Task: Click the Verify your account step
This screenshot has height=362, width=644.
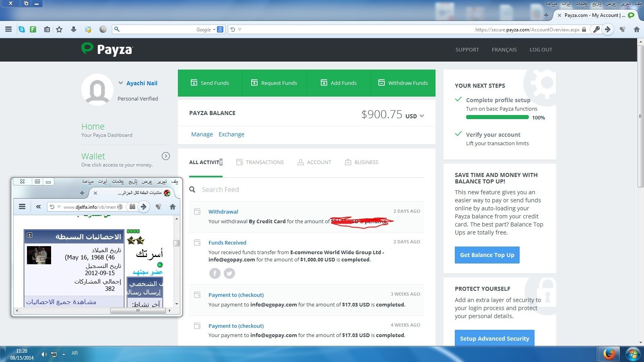Action: 493,135
